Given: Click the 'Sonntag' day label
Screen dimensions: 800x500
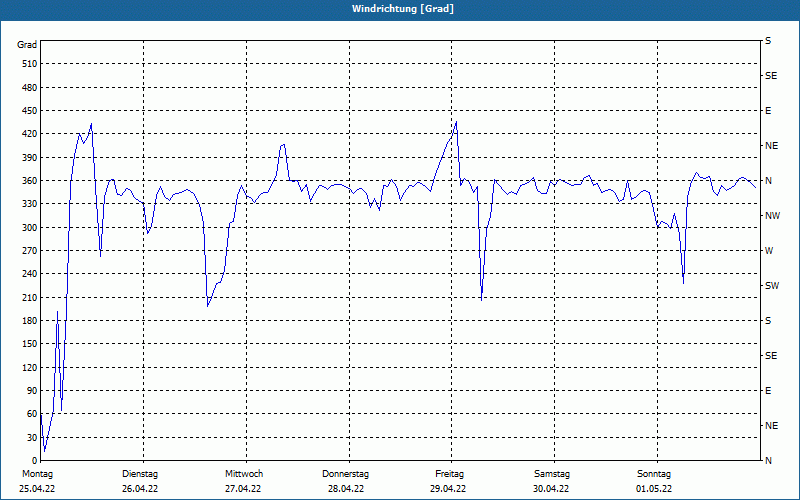Looking at the screenshot, I should pos(654,474).
